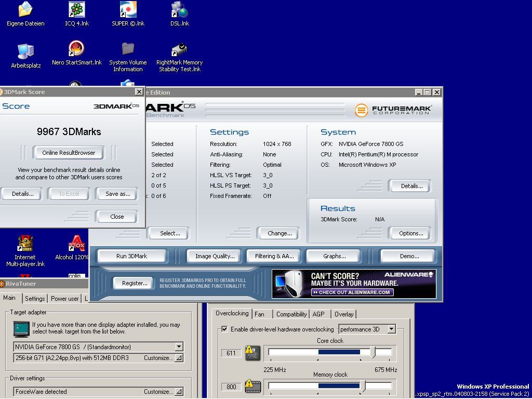The image size is (532, 399).
Task: Open the AGP tab
Action: [318, 314]
